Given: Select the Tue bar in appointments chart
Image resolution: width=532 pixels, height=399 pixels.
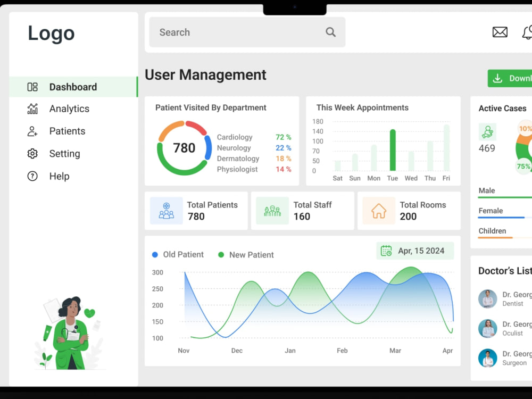Looking at the screenshot, I should coord(393,150).
